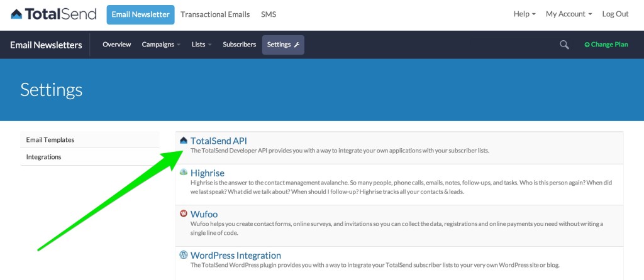
Task: Open the Subscribers page
Action: click(x=240, y=45)
